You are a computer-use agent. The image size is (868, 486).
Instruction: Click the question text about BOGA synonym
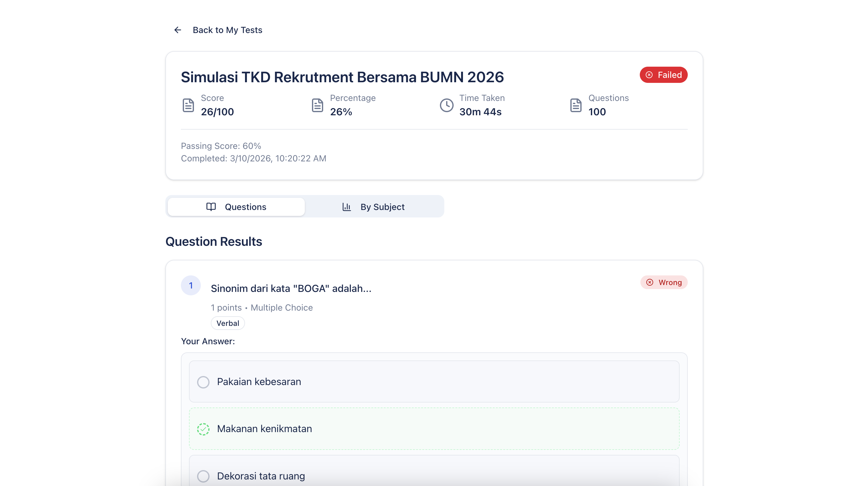point(291,288)
